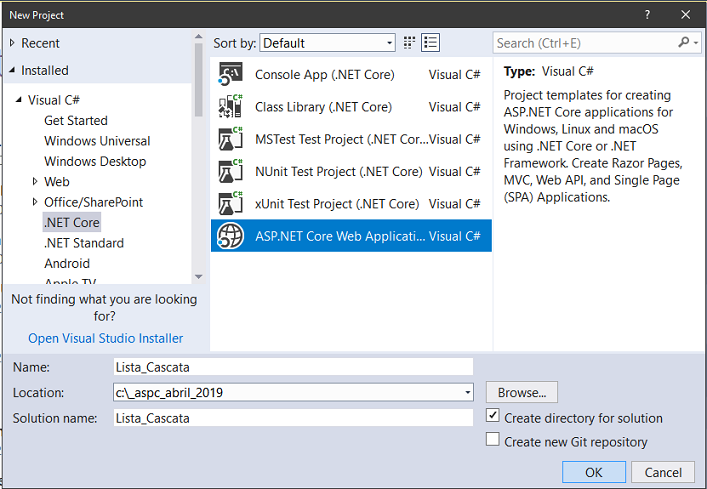Click the Cancel button
This screenshot has width=707, height=489.
[663, 472]
